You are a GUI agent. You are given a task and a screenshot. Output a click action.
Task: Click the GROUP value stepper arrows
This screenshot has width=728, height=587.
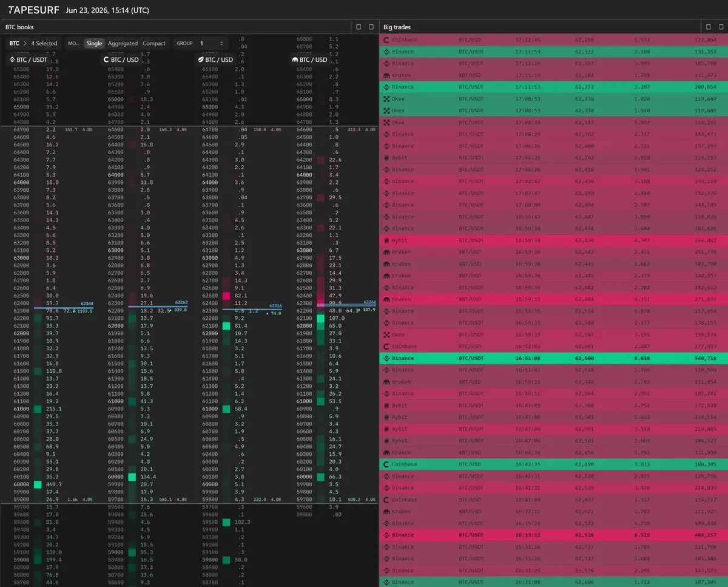coord(221,43)
